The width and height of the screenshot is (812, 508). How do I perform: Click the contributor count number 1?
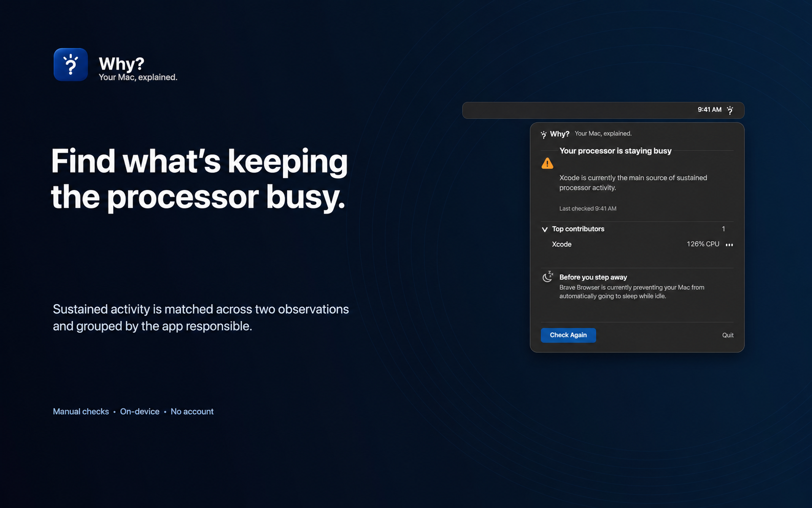pyautogui.click(x=723, y=229)
